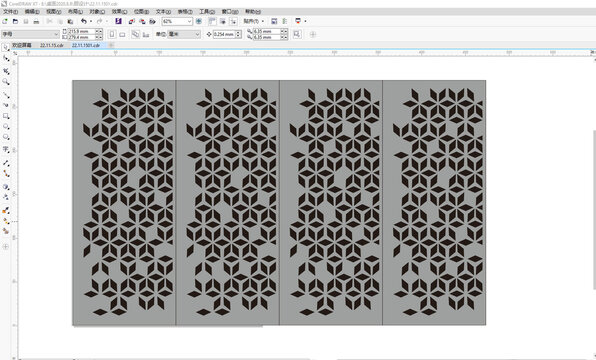Click the Quick customize plus button in toolbox
Image resolution: width=596 pixels, height=360 pixels.
coord(6,247)
